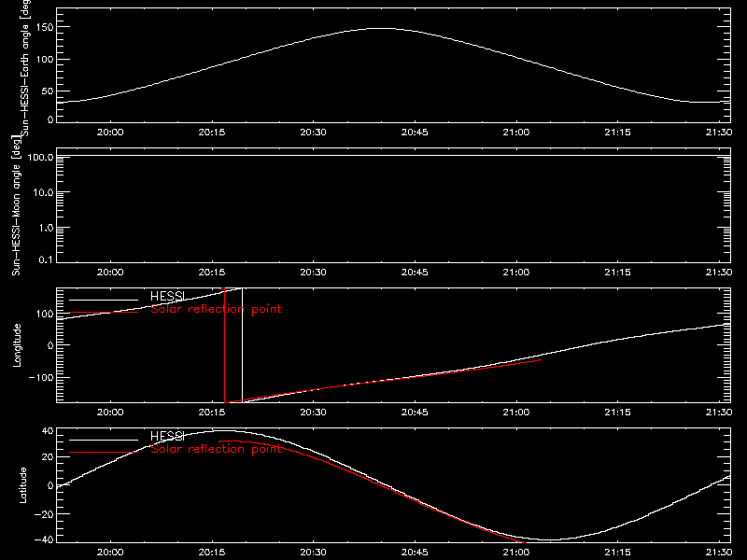The width and height of the screenshot is (747, 560).
Task: Click the white HESSI legend line in Longitude plot
Action: [104, 300]
